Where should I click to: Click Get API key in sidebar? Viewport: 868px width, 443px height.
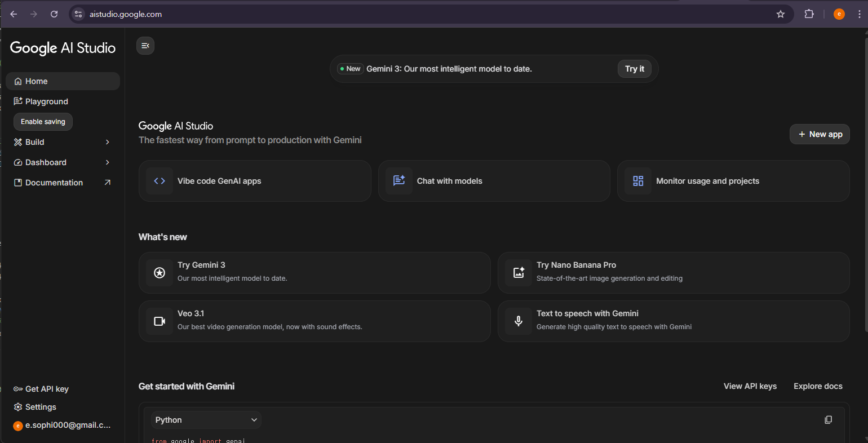[63, 389]
